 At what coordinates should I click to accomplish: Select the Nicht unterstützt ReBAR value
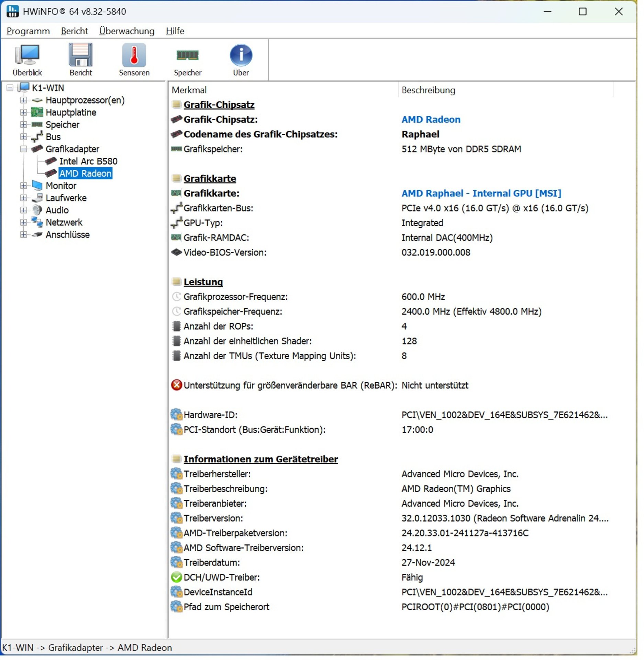[x=435, y=386]
